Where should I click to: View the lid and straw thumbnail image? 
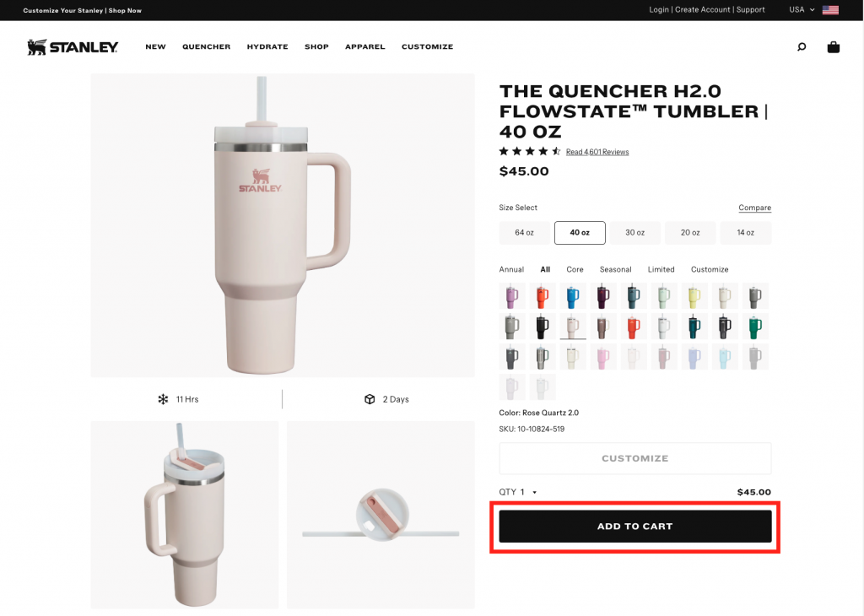(381, 515)
